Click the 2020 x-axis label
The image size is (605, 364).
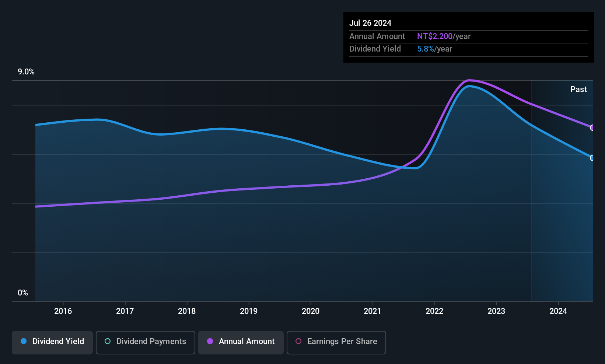point(311,311)
